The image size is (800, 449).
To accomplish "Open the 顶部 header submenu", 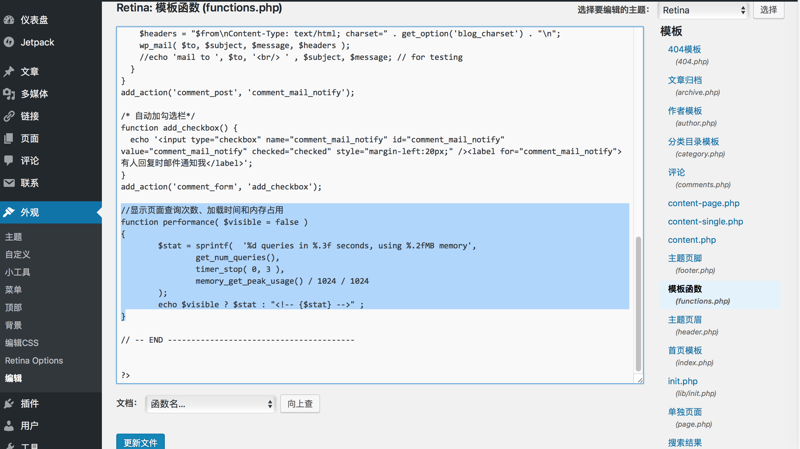I will (14, 308).
